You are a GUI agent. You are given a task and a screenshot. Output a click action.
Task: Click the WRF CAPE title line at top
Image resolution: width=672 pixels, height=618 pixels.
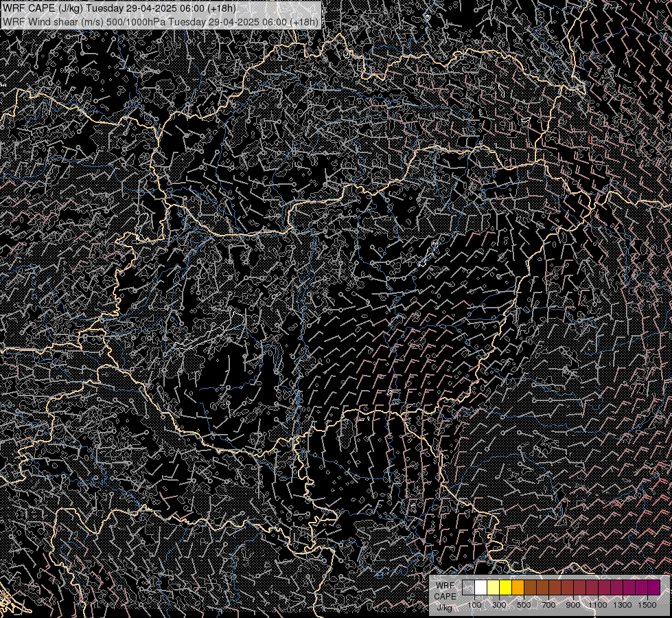[x=119, y=8]
